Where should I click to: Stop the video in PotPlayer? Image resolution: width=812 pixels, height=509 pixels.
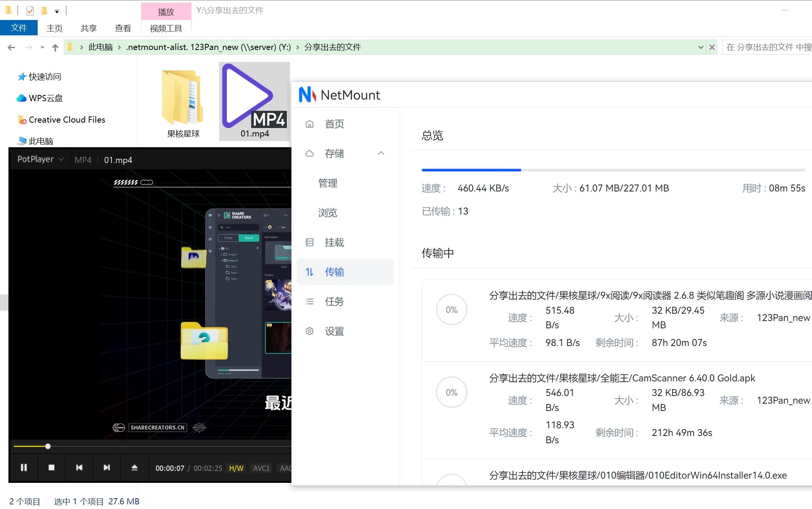pyautogui.click(x=52, y=467)
